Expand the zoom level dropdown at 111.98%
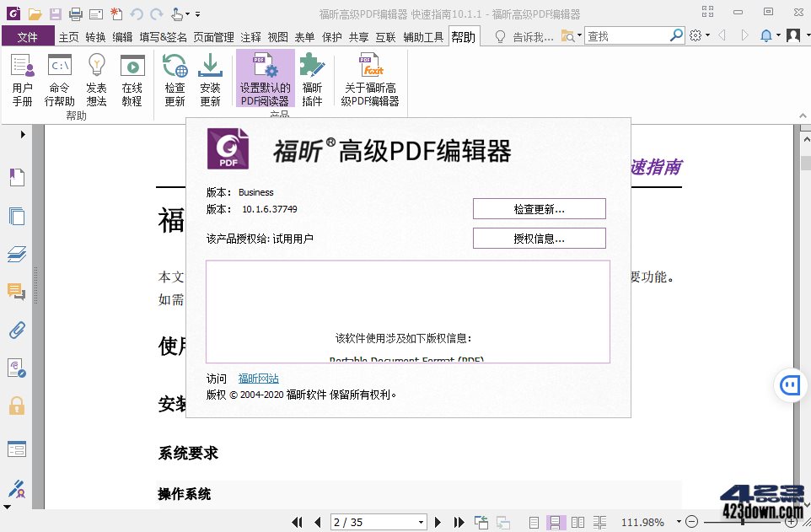 677,521
